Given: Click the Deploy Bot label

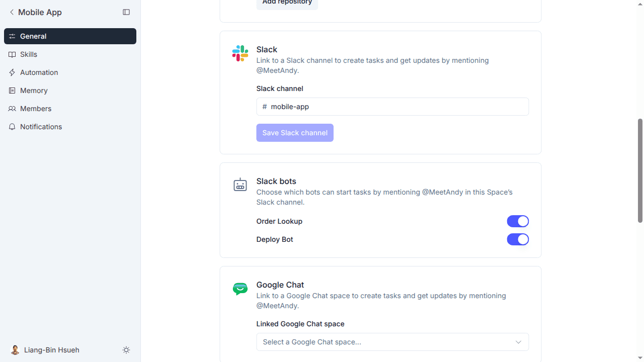Looking at the screenshot, I should (275, 239).
